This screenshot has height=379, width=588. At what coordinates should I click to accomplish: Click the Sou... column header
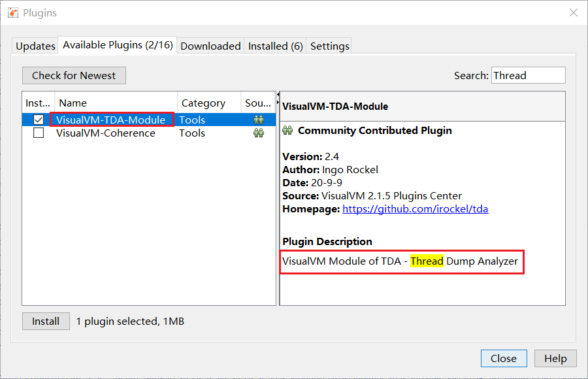[x=258, y=103]
